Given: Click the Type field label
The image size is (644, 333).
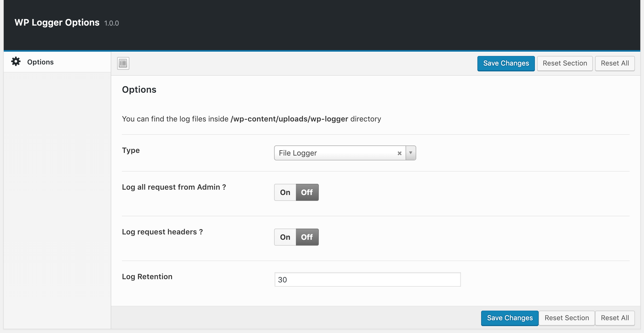Looking at the screenshot, I should coord(131,151).
